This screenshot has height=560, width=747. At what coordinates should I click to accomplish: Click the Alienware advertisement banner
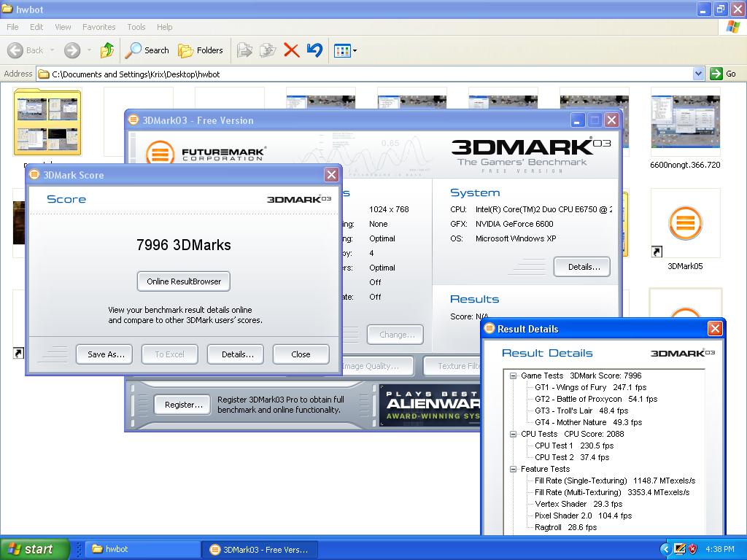click(430, 405)
